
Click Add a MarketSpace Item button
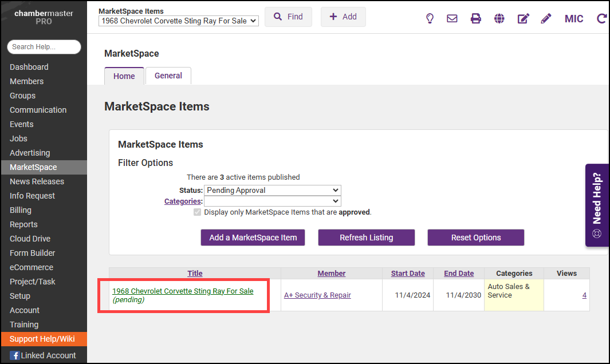pos(253,238)
